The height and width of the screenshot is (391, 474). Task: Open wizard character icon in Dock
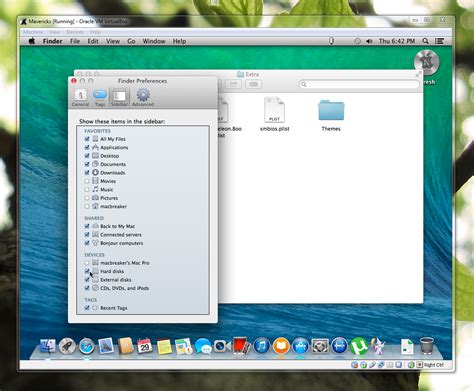click(378, 346)
